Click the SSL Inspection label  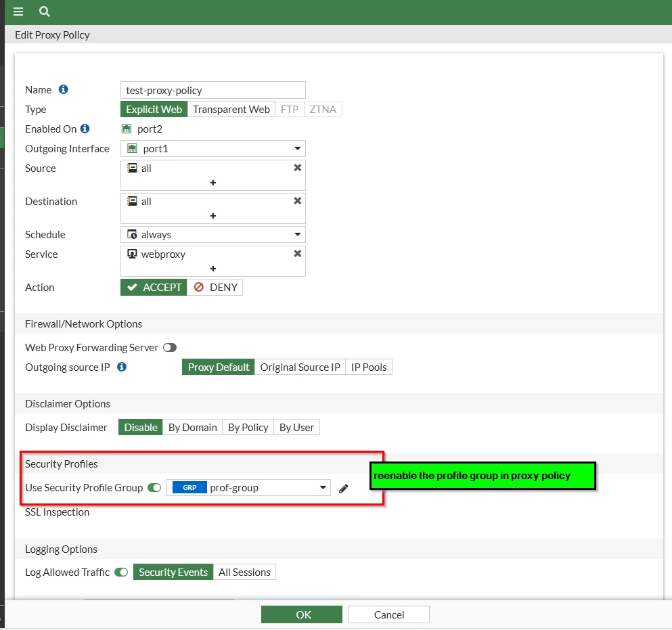coord(58,512)
